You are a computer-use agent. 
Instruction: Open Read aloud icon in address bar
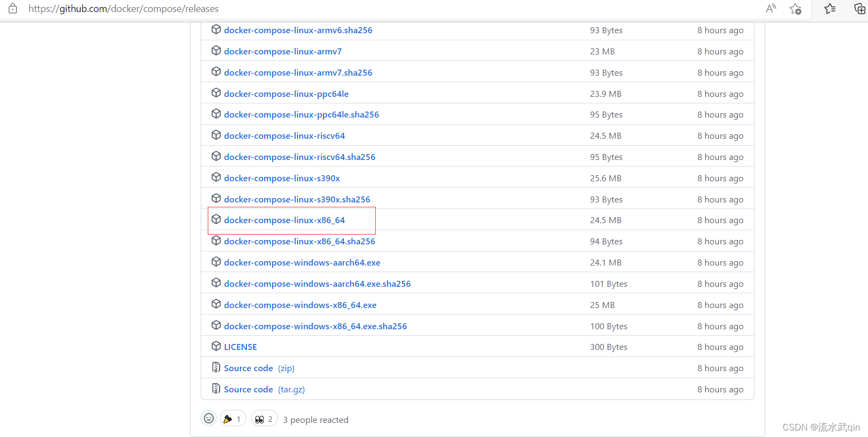[x=771, y=9]
